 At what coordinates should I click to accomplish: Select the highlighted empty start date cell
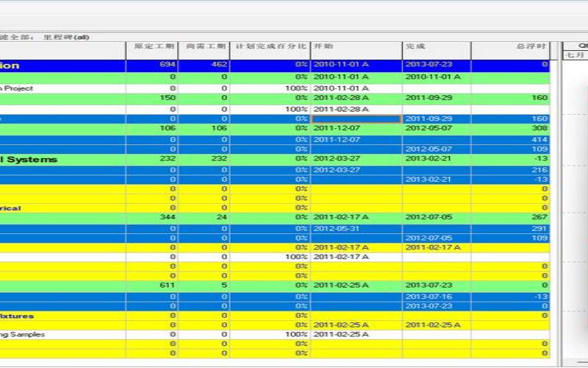pyautogui.click(x=356, y=118)
